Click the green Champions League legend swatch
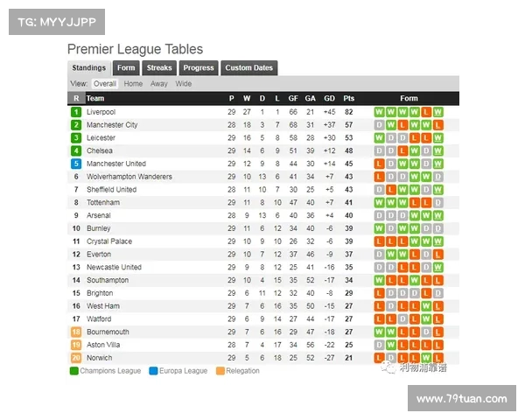 pyautogui.click(x=73, y=371)
